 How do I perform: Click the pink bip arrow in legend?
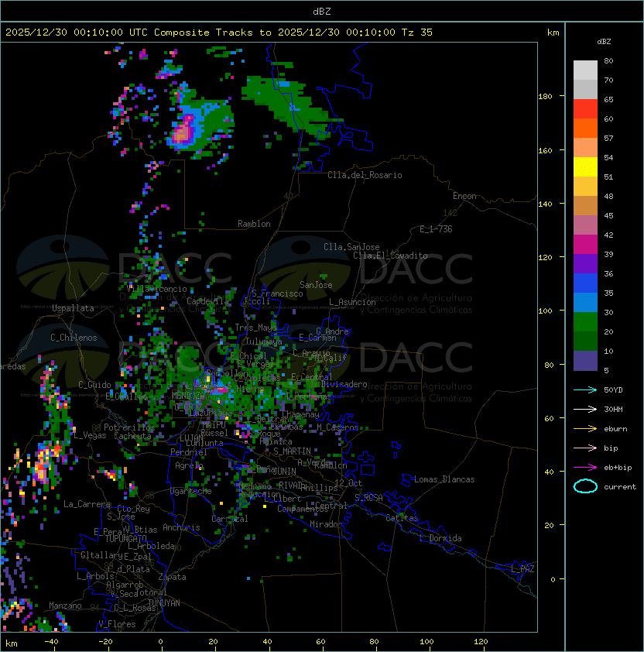(585, 448)
